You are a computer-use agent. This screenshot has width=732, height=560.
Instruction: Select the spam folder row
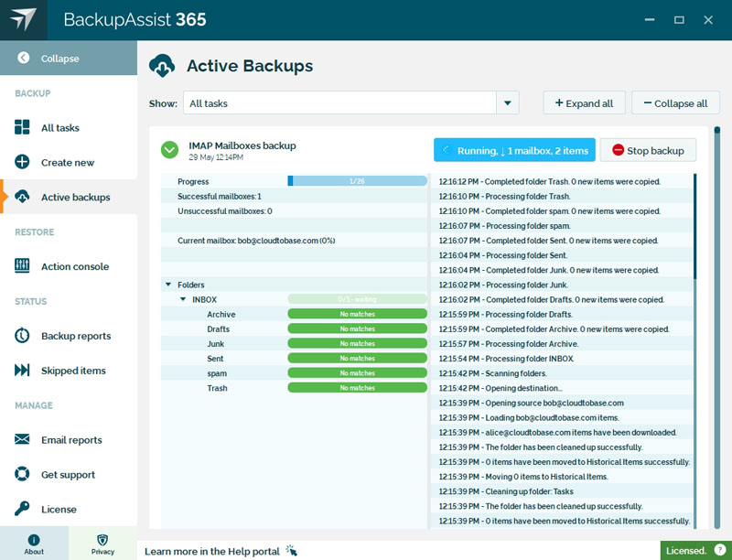294,372
